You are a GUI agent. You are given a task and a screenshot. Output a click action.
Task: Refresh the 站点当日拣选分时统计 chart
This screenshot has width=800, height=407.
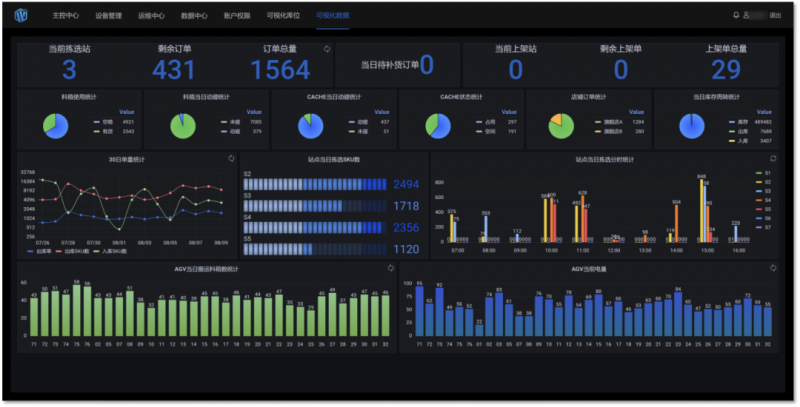(772, 158)
